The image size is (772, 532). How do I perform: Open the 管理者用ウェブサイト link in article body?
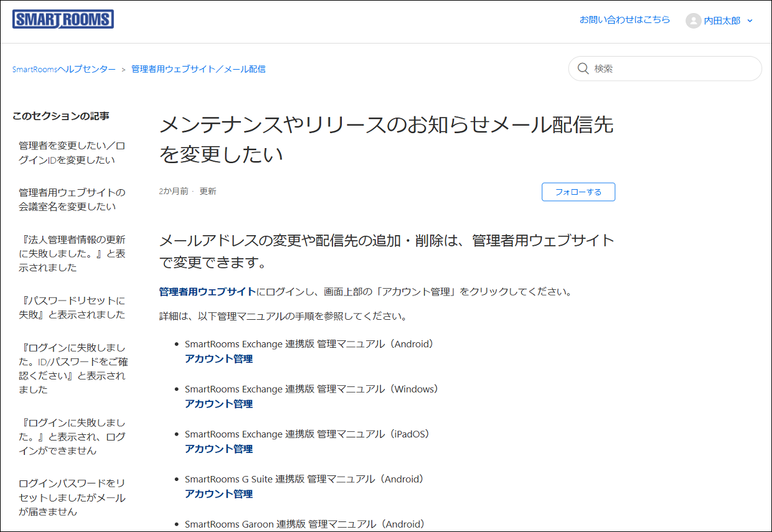pos(207,291)
